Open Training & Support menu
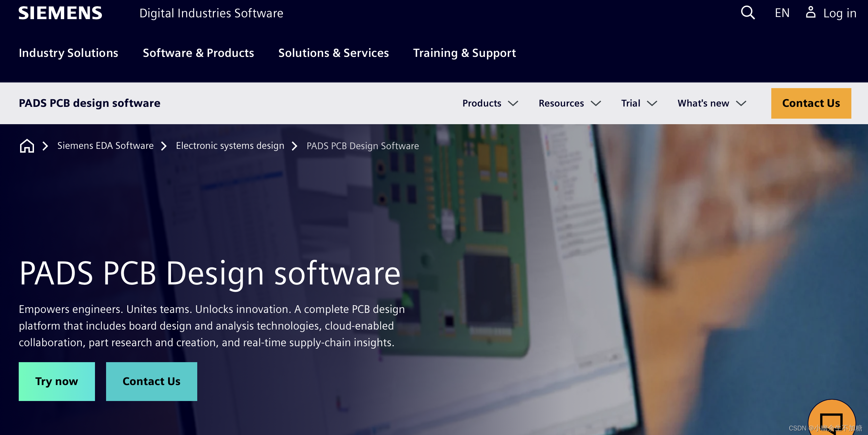The width and height of the screenshot is (868, 435). (465, 53)
